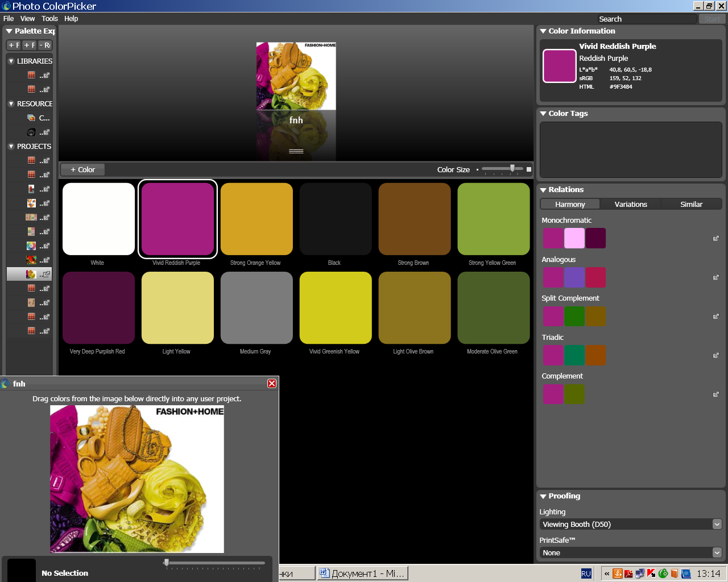Pop out the Split Complement harmony row

[716, 316]
